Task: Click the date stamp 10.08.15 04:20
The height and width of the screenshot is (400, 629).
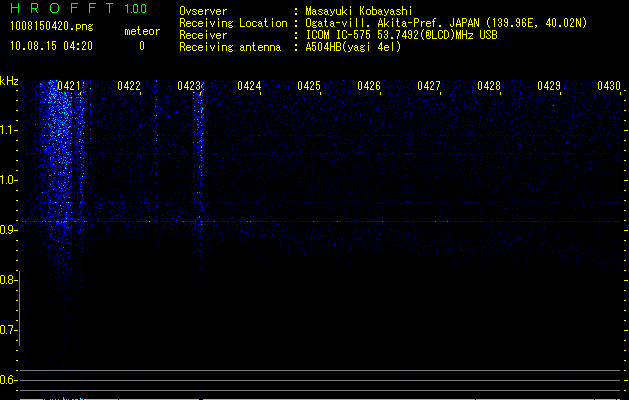Action: [x=51, y=46]
